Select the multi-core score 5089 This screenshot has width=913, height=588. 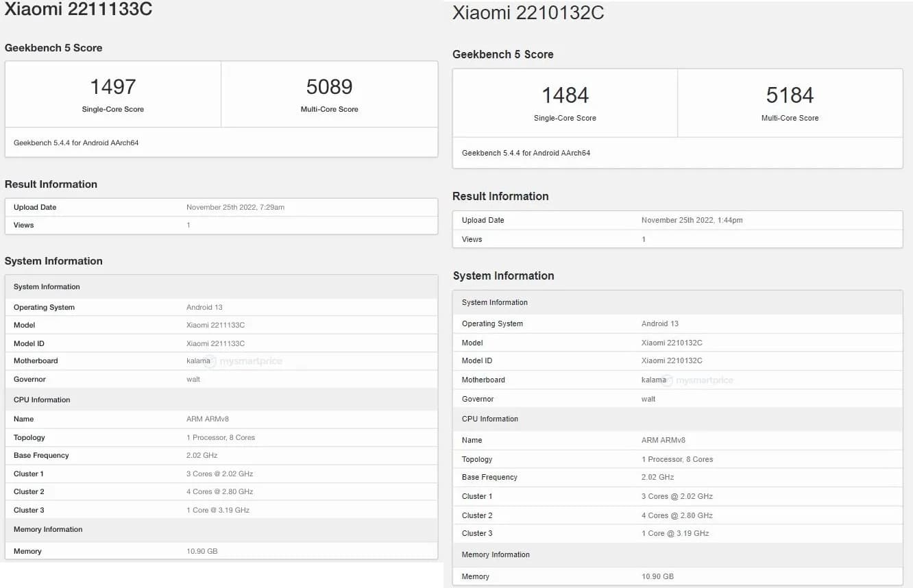pos(330,86)
